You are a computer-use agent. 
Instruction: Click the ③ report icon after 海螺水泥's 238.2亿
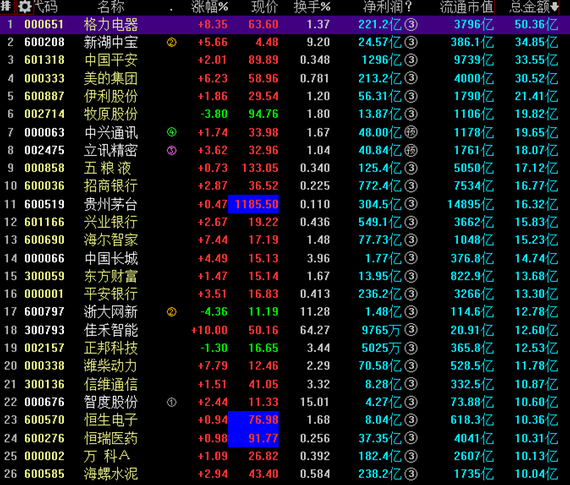[x=411, y=474]
